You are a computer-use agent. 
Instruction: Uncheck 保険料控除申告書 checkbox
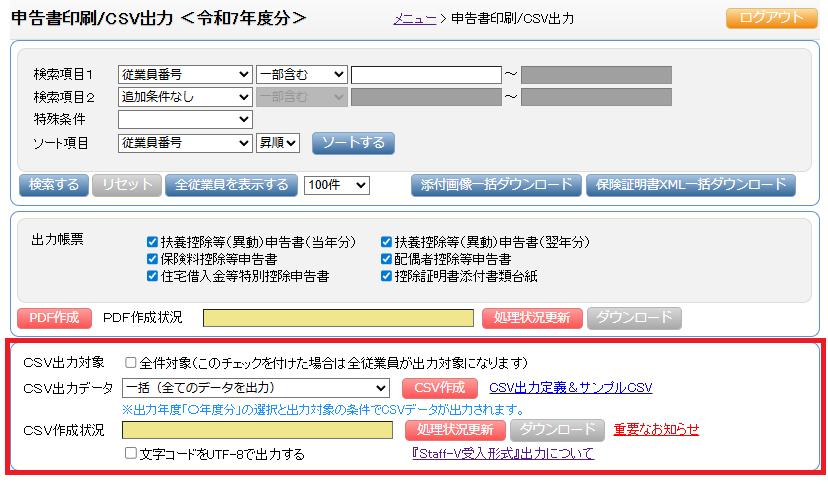pyautogui.click(x=153, y=259)
